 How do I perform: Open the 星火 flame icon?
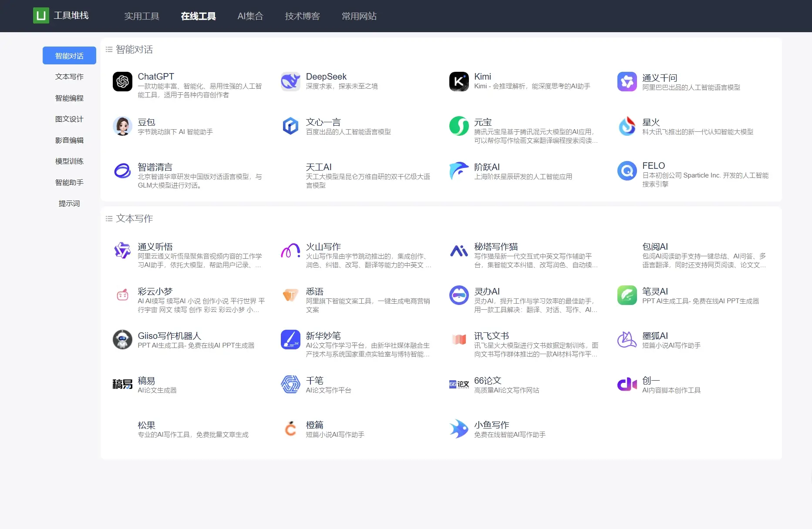click(x=627, y=127)
